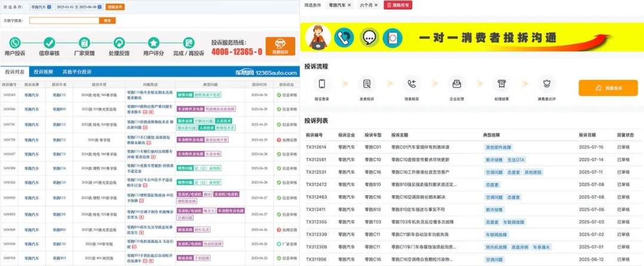Click the 企业反馈 inbox icon

pyautogui.click(x=456, y=83)
